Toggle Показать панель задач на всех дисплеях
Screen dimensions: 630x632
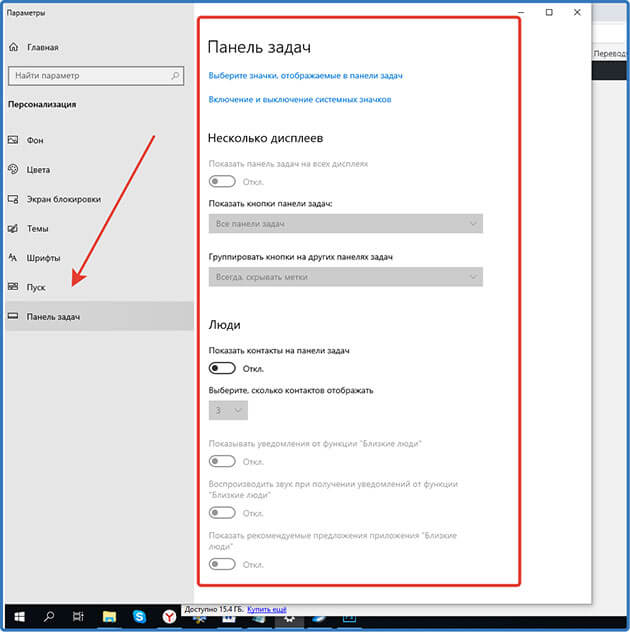(x=222, y=181)
